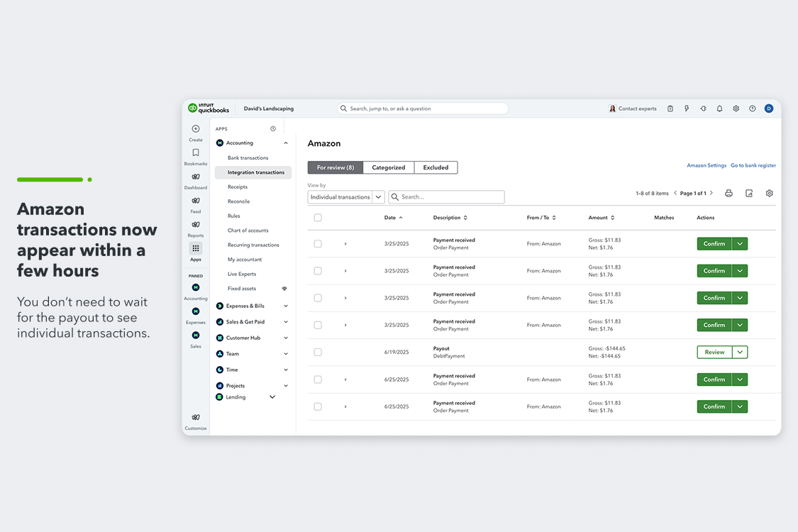The image size is (798, 532).
Task: Click Contact experts in the header
Action: (x=633, y=109)
